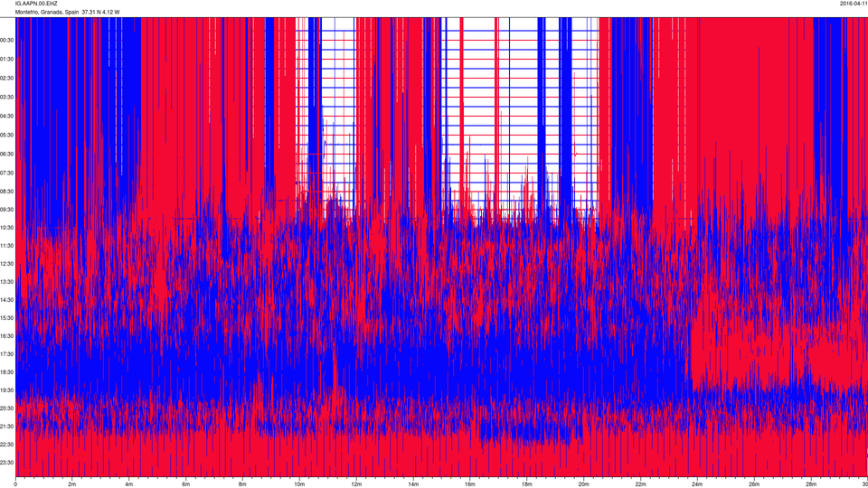Click the 22m minute axis label
This screenshot has height=488, width=868.
[x=640, y=484]
